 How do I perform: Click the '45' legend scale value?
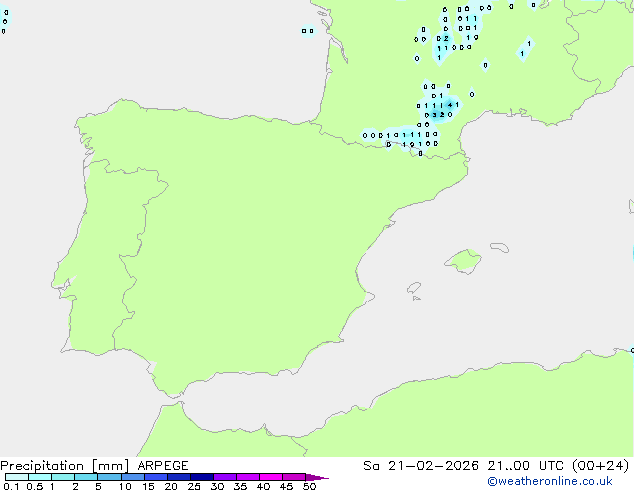tap(286, 486)
